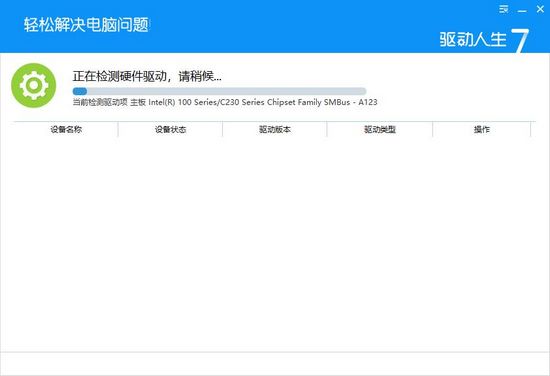Click the Intel(R) 100 Series chipset text
This screenshot has height=376, width=550.
263,102
